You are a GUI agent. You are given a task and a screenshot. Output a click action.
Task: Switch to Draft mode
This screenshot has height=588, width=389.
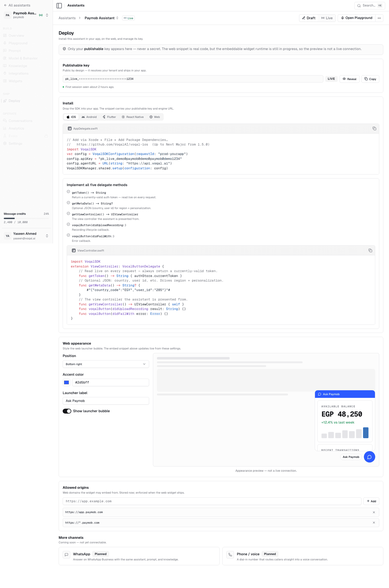(x=309, y=18)
